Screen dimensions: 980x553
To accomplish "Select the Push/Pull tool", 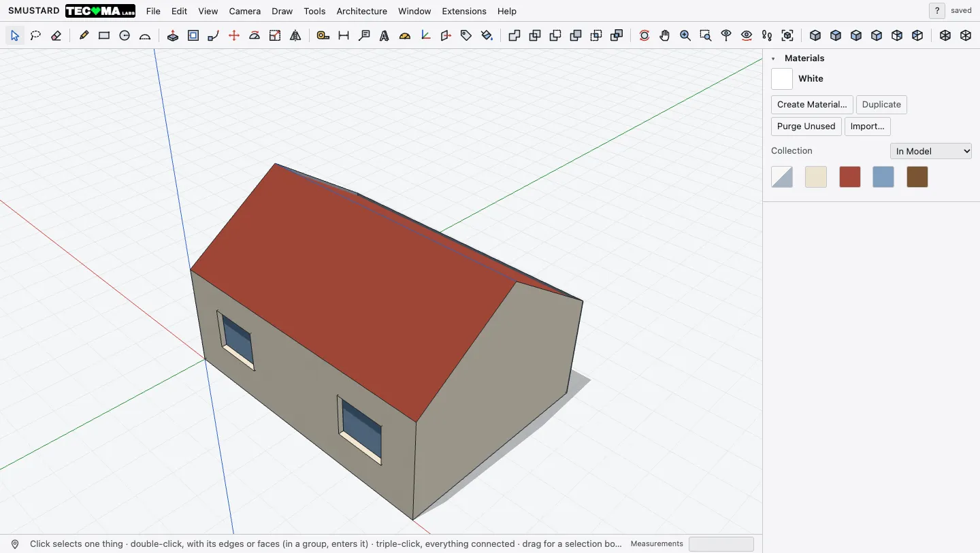I will pos(173,35).
